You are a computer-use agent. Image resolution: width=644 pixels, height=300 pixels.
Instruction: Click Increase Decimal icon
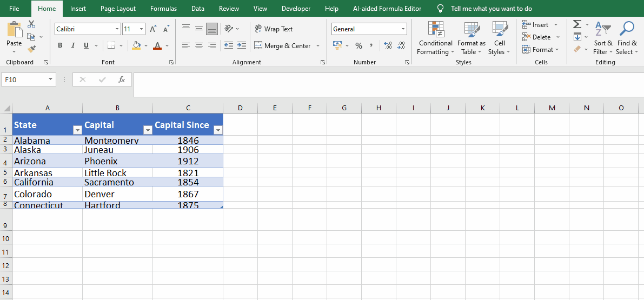387,45
